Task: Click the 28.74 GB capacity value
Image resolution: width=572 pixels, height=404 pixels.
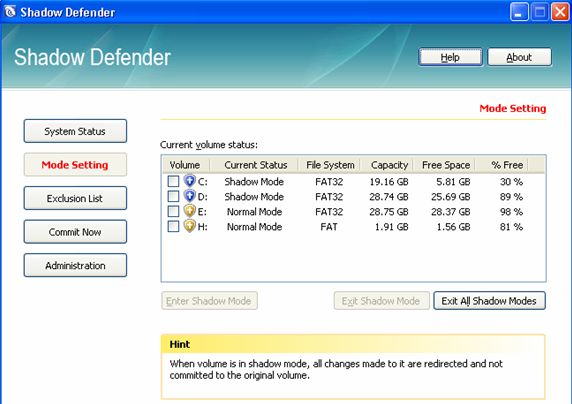Action: [389, 197]
